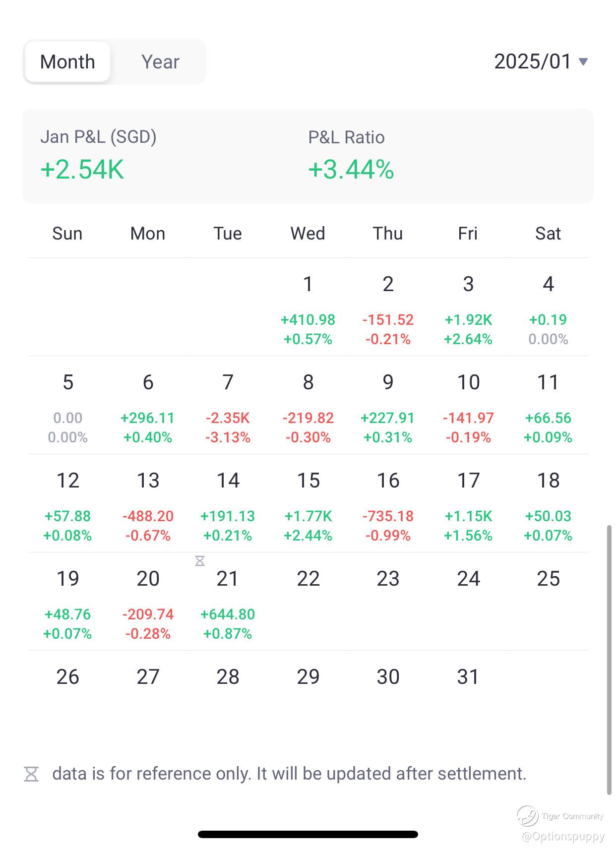Switch to Year view tab
The width and height of the screenshot is (616, 850).
pos(160,62)
